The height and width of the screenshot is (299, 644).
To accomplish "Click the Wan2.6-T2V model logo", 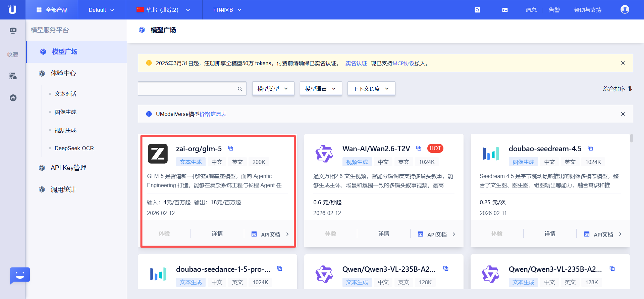I will (324, 154).
